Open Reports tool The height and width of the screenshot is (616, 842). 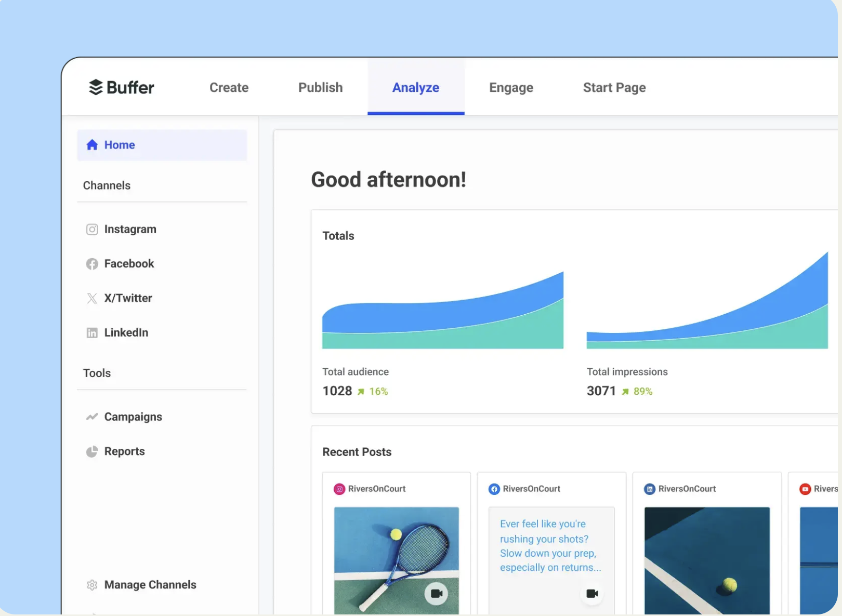[x=124, y=451]
